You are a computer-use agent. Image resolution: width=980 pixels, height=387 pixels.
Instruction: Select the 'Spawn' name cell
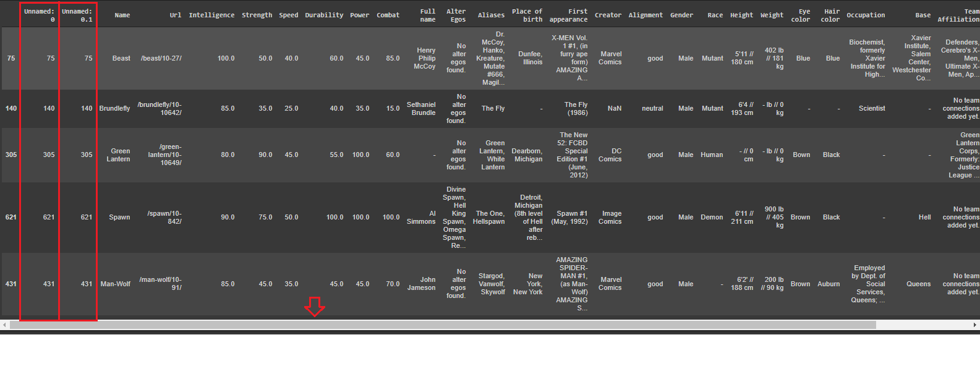(119, 217)
